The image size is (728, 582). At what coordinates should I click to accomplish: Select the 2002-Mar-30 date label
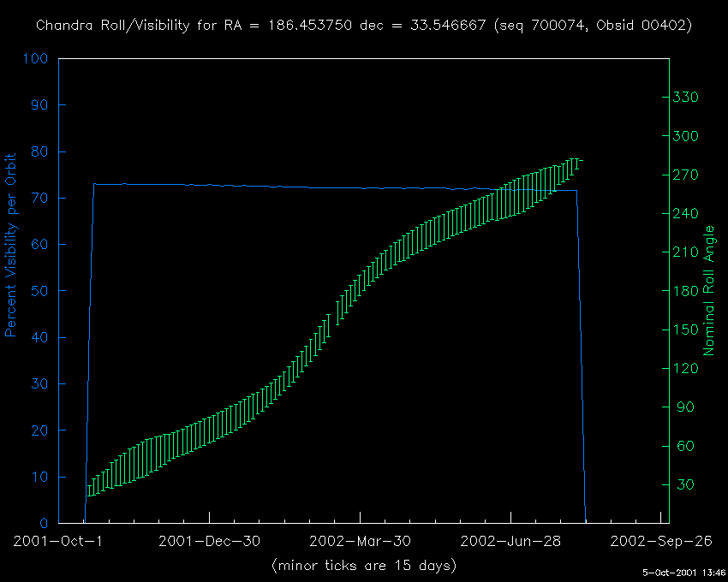[360, 542]
